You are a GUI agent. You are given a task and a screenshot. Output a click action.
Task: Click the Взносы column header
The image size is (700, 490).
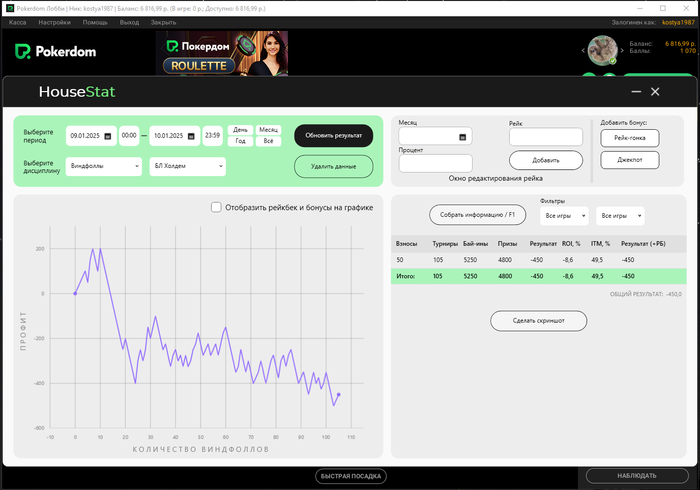click(406, 244)
